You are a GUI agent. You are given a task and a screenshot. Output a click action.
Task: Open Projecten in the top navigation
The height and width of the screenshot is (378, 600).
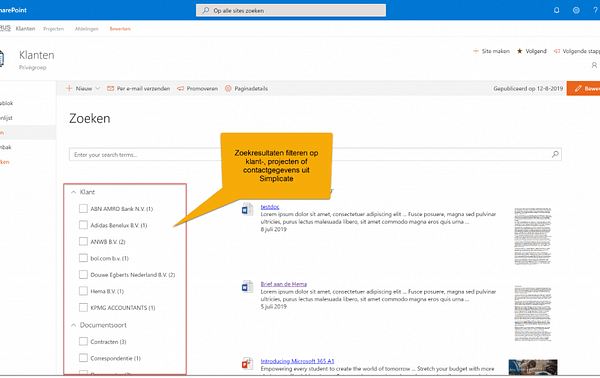(54, 29)
